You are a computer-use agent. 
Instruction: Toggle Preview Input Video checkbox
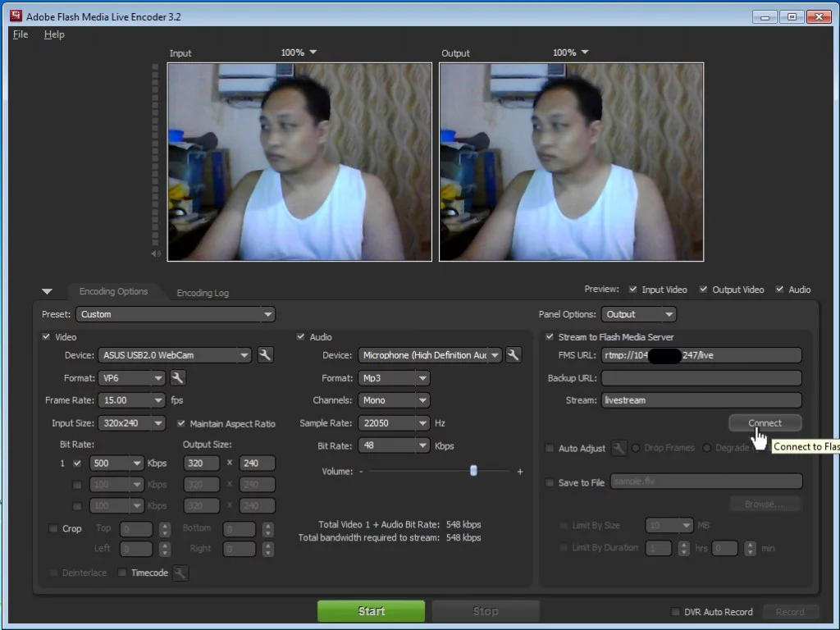tap(633, 290)
